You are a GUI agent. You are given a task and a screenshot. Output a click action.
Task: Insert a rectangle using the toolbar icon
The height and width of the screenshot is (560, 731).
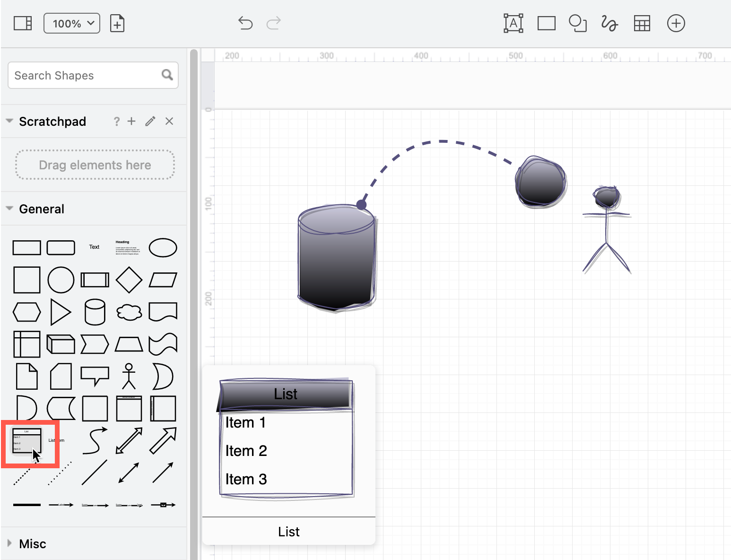(546, 23)
